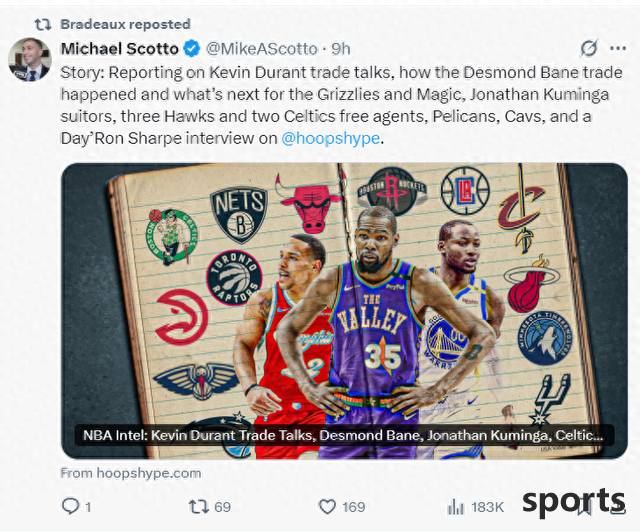Click the Michael Scotto display name

coord(120,49)
